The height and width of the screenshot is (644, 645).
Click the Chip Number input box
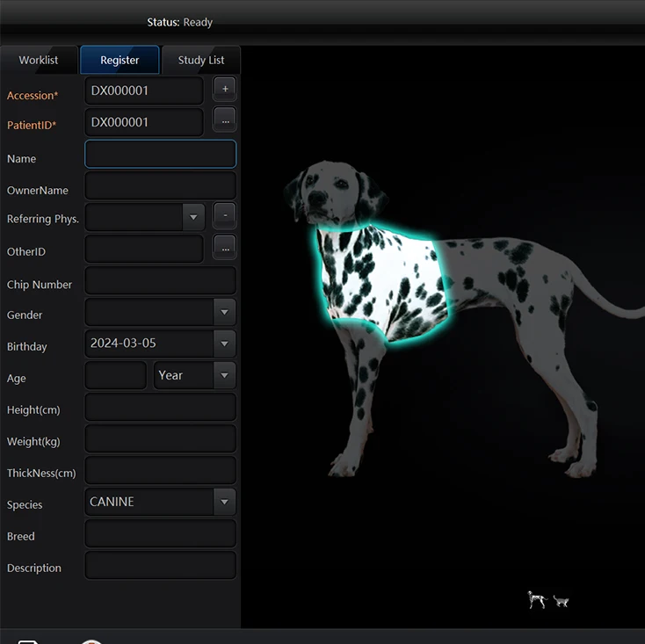pos(160,281)
